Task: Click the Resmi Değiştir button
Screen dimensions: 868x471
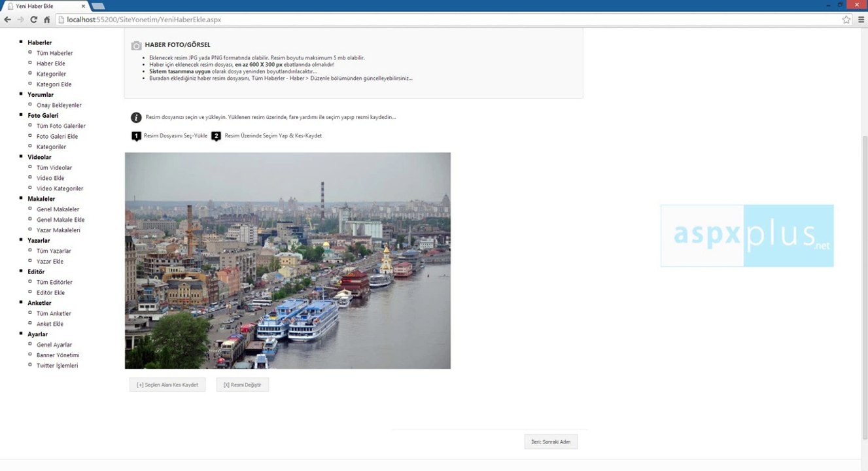Action: (242, 385)
